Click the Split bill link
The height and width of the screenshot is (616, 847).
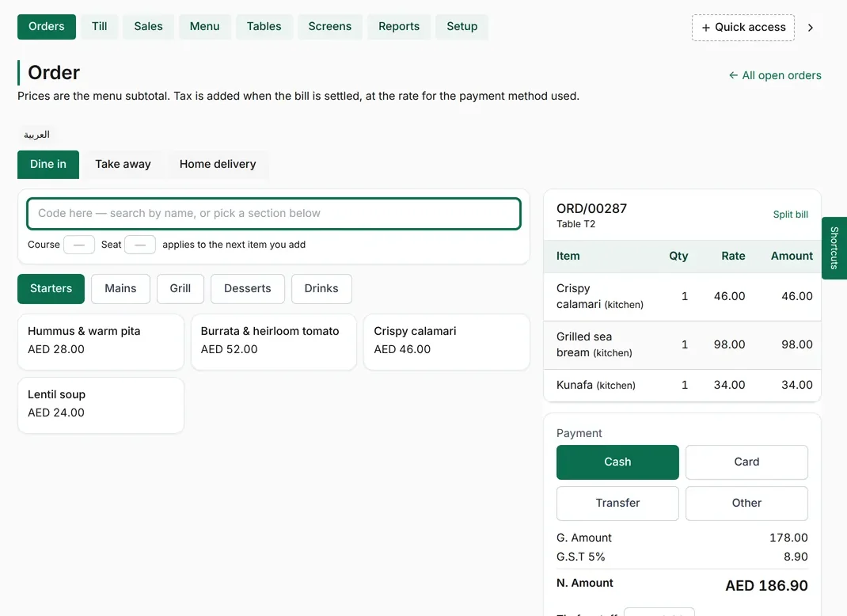[x=790, y=215]
